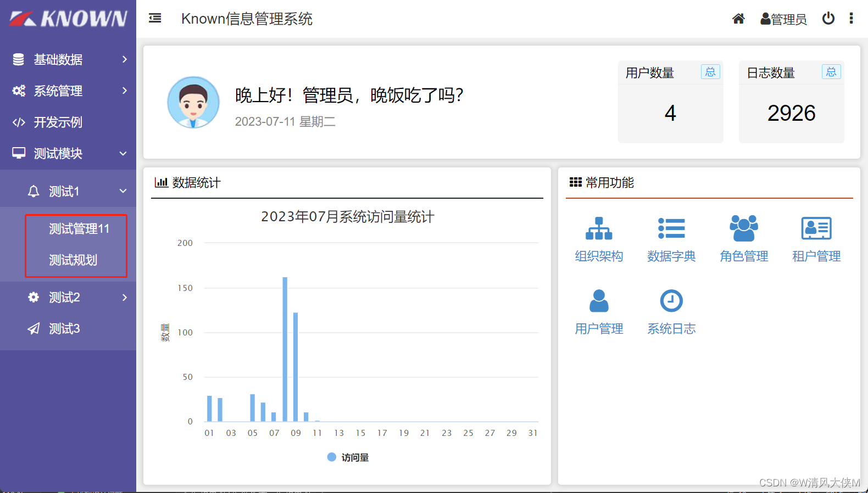The height and width of the screenshot is (493, 868).
Task: Click the administrator avatar image
Action: click(193, 102)
